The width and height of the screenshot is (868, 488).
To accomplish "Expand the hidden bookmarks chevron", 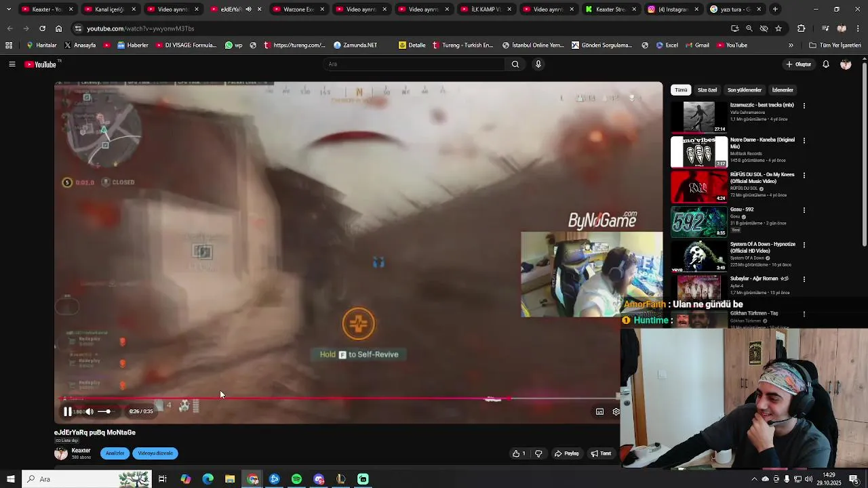I will (x=791, y=45).
